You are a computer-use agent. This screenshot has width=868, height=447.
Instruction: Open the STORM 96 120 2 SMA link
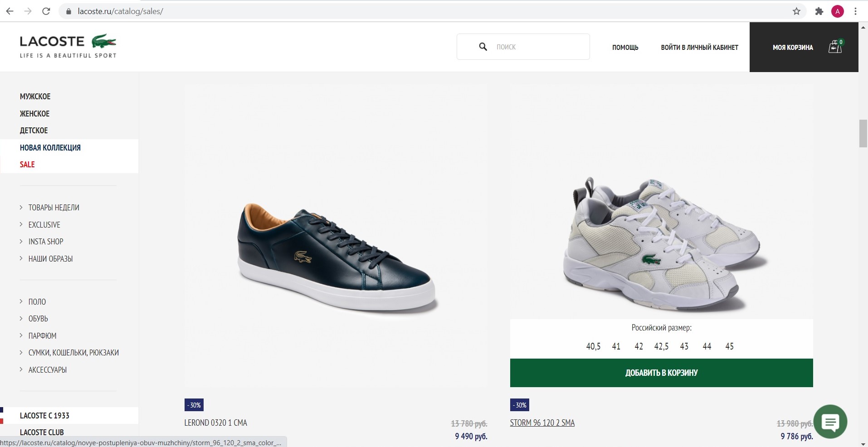click(542, 423)
